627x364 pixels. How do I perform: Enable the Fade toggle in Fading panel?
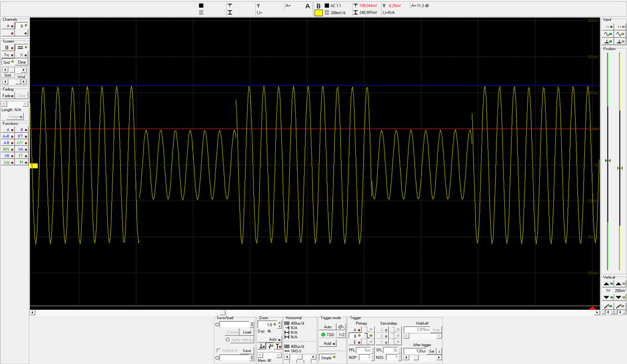tap(7, 96)
